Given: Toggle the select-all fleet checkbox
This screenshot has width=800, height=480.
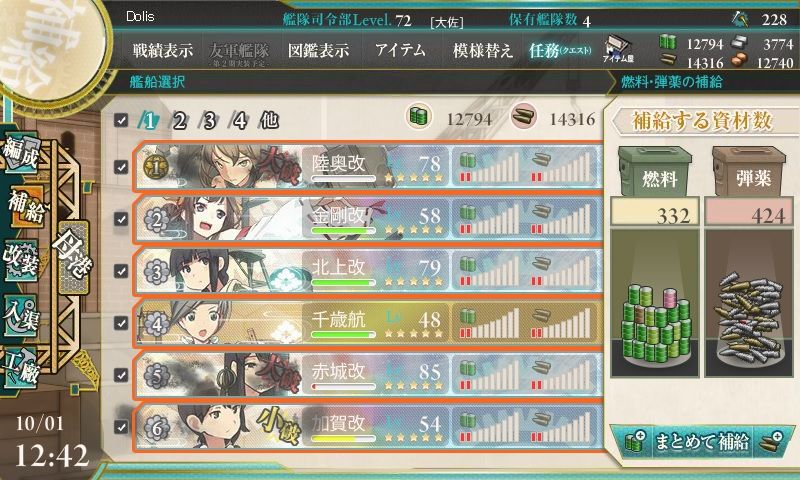Looking at the screenshot, I should point(121,120).
